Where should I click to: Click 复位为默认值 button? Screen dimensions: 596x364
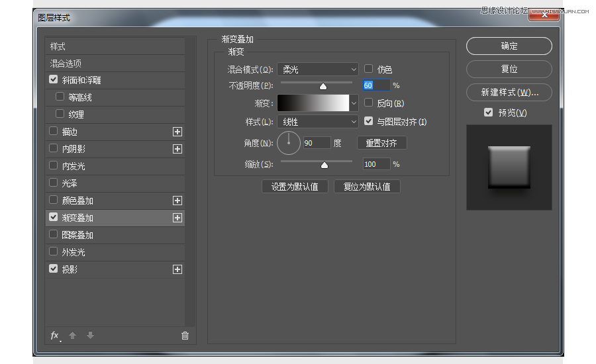(367, 187)
